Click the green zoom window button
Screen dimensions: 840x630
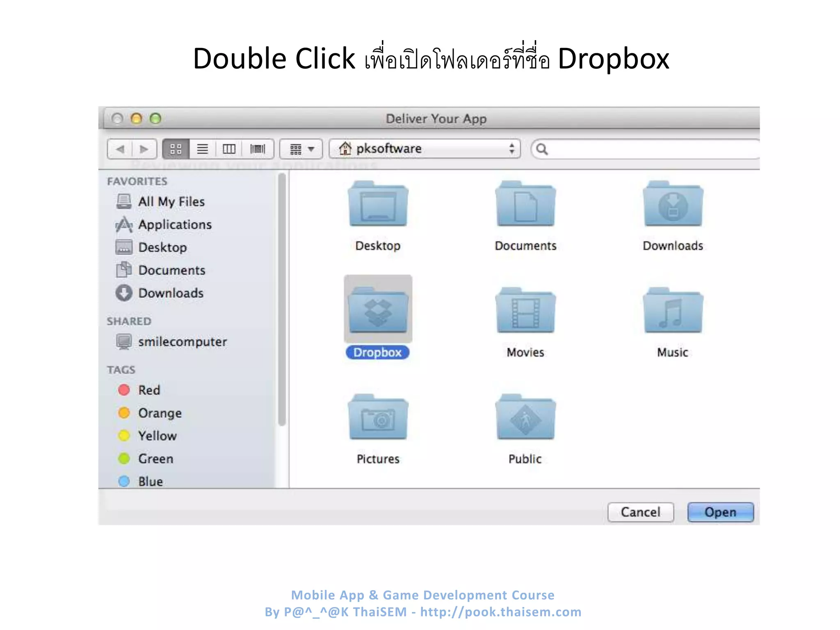(155, 119)
